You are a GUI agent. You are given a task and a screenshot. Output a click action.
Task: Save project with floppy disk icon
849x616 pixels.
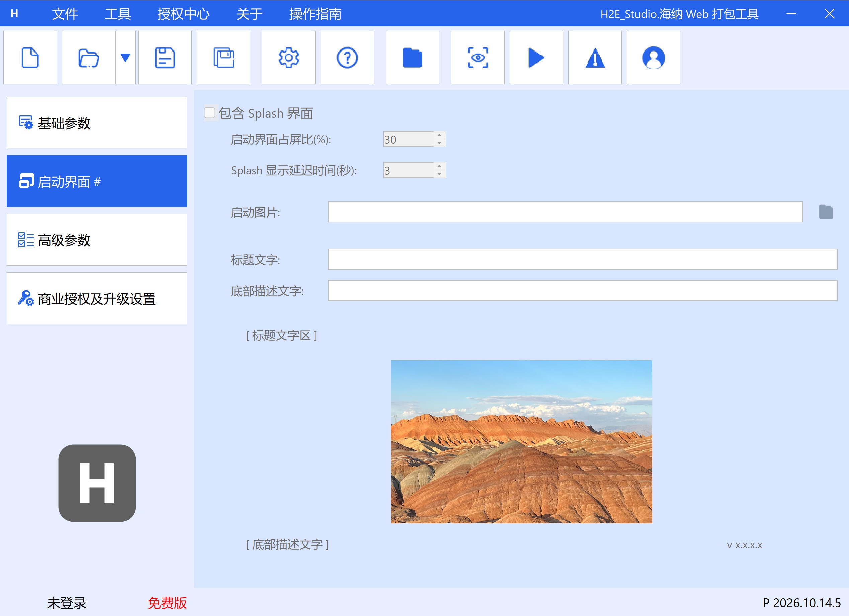(165, 58)
